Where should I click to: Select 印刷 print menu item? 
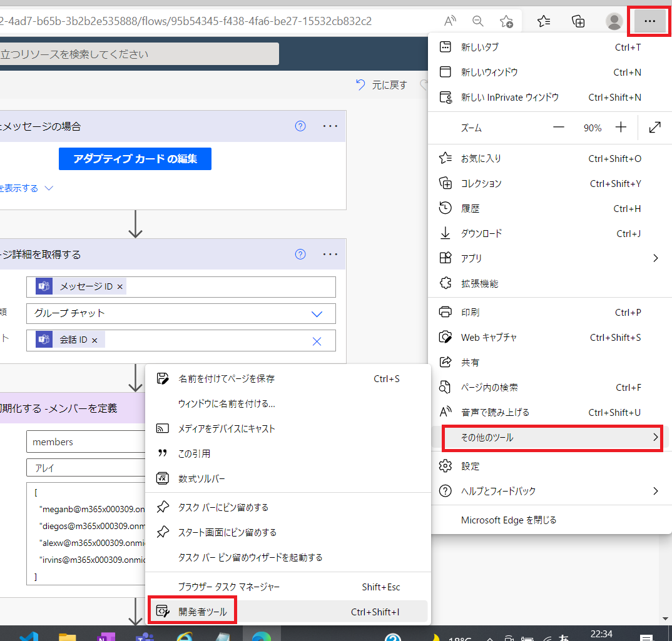click(x=550, y=312)
